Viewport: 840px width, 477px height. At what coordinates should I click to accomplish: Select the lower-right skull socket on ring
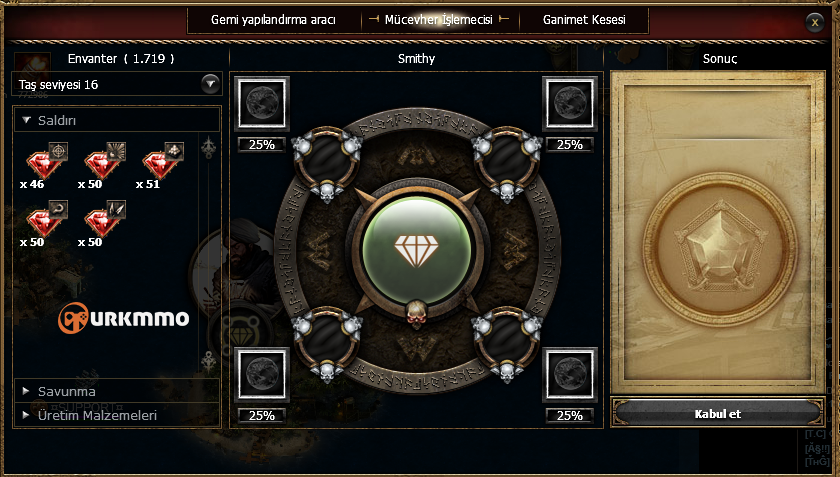pyautogui.click(x=507, y=342)
